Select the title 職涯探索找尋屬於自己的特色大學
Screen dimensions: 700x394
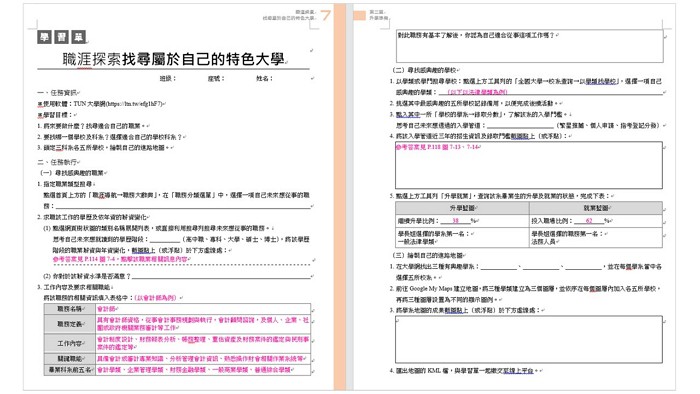(173, 59)
